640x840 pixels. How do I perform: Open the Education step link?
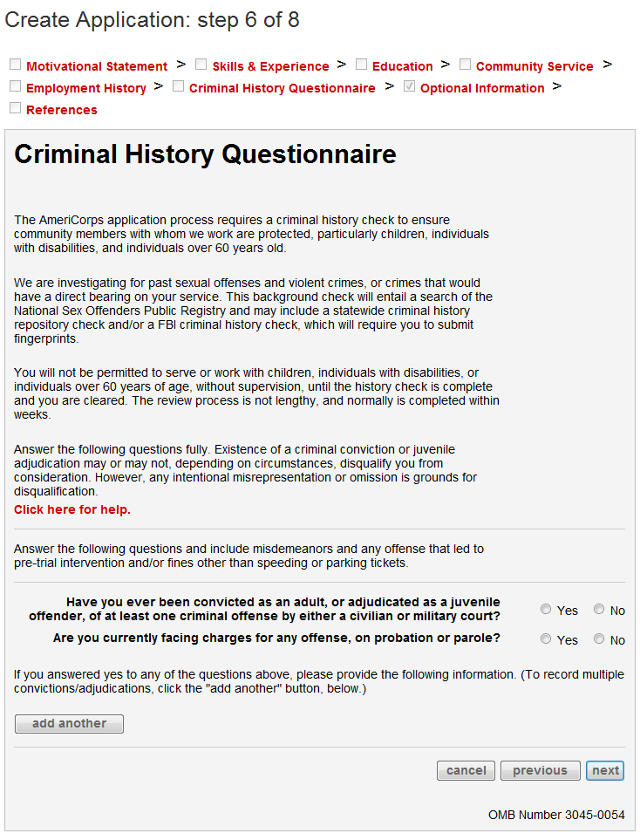tap(402, 66)
